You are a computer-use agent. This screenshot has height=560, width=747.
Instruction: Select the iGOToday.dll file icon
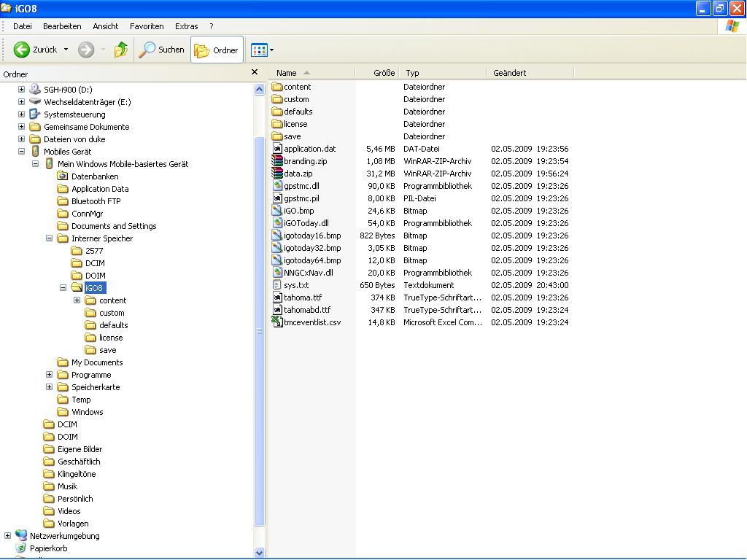pos(277,223)
